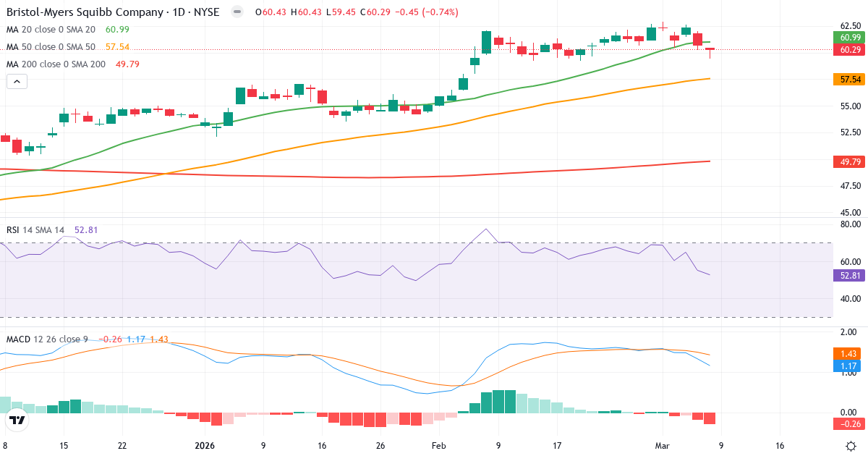Click the orange MACD signal tag 1.43
868x456 pixels.
pyautogui.click(x=848, y=352)
